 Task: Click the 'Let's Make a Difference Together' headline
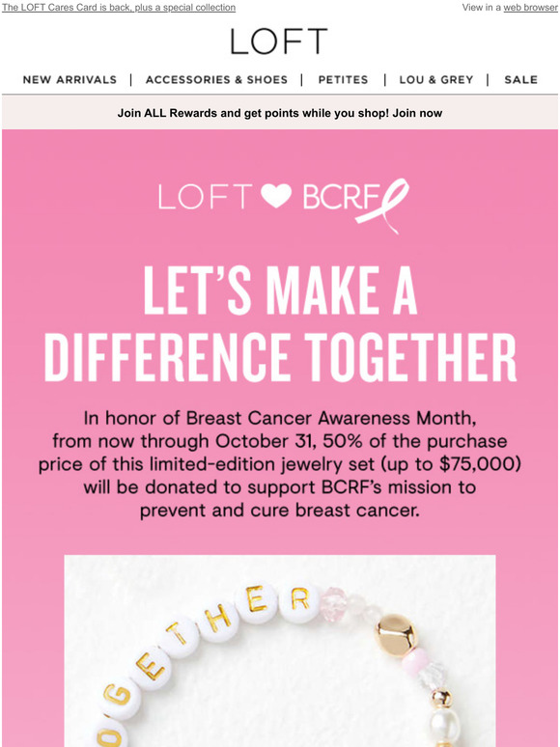pos(280,324)
